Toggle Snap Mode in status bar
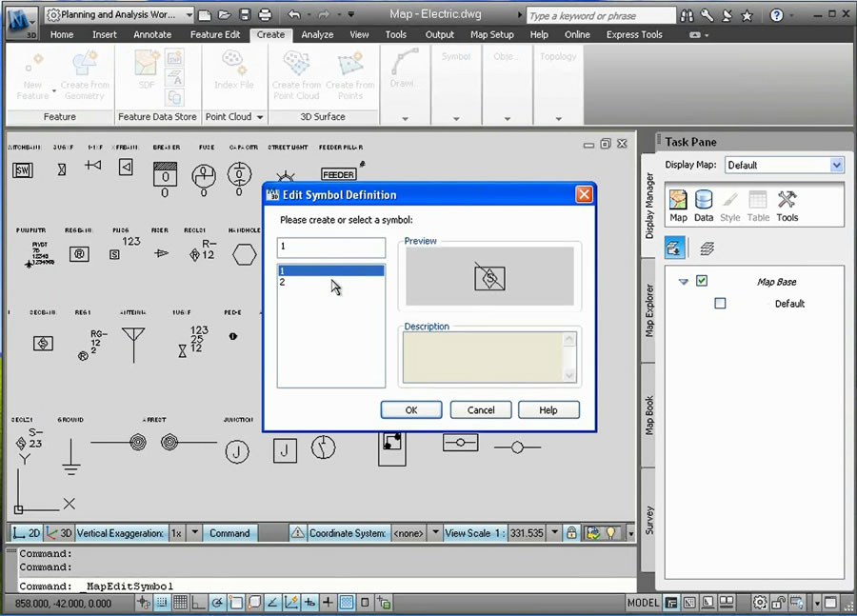Viewport: 857px width, 616px height. 162,603
